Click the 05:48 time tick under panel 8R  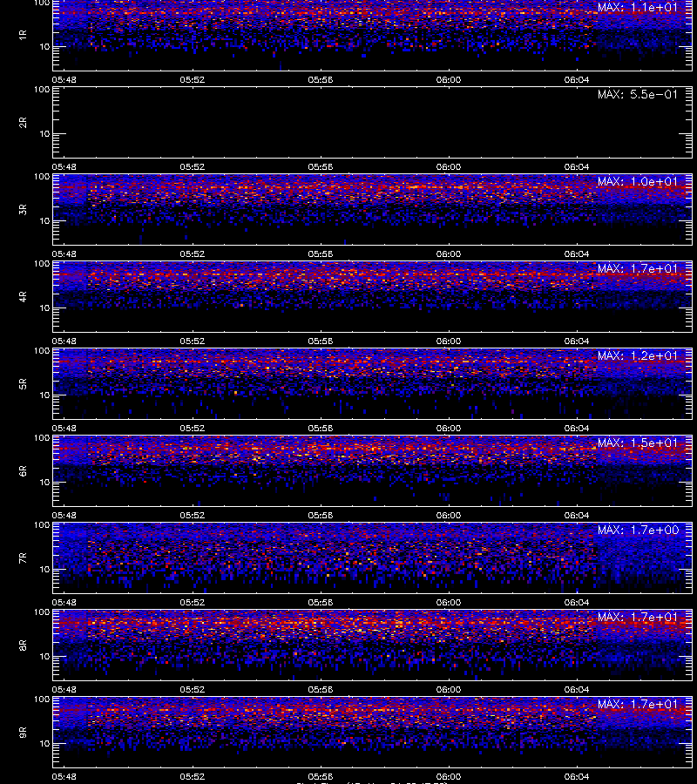(x=64, y=689)
